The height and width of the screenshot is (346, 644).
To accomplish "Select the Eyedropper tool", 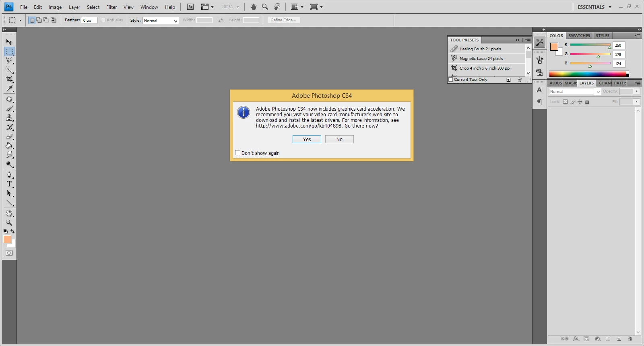I will click(x=9, y=89).
